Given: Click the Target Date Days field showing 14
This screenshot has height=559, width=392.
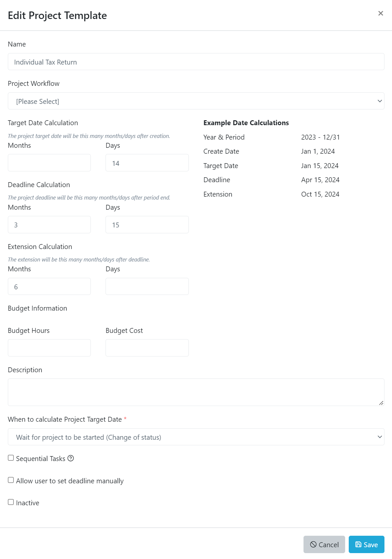Looking at the screenshot, I should pyautogui.click(x=147, y=163).
